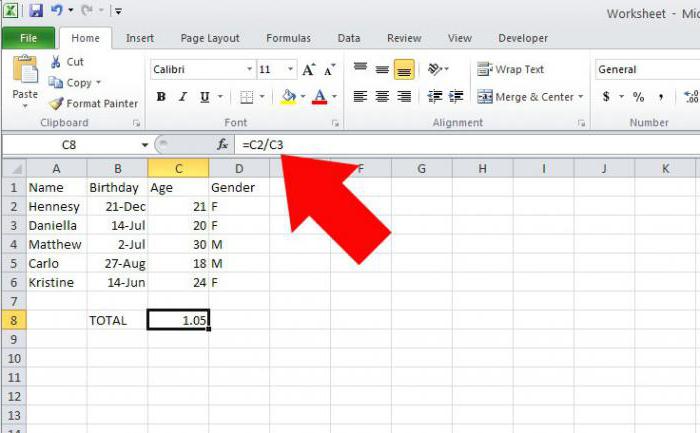The height and width of the screenshot is (433, 700).
Task: Toggle Align Text Left
Action: pyautogui.click(x=360, y=97)
